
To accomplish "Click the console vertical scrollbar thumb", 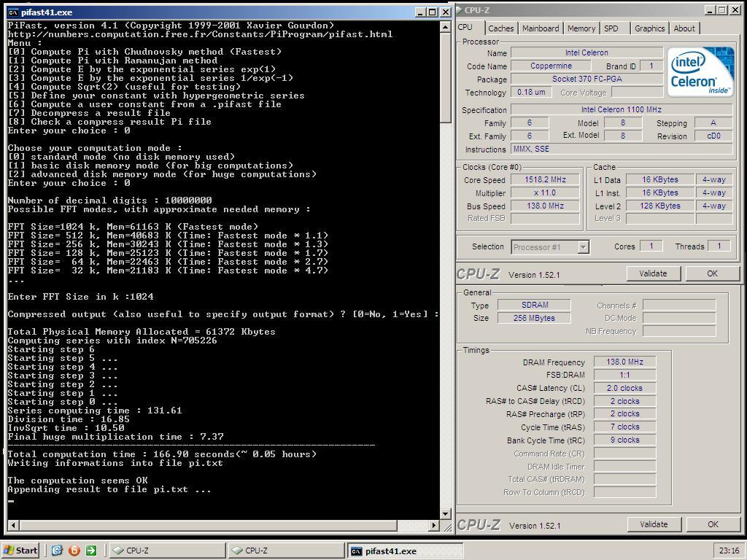I will pyautogui.click(x=446, y=77).
